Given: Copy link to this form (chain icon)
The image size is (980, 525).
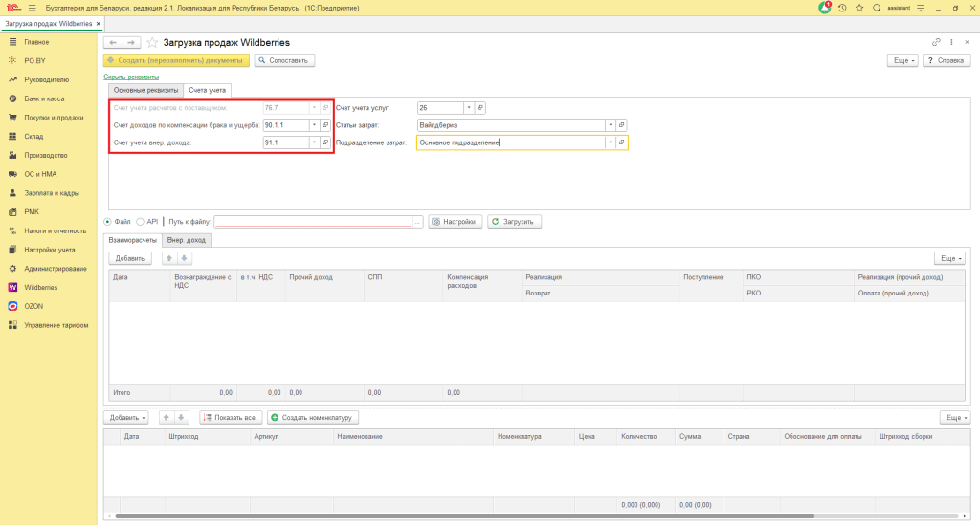Looking at the screenshot, I should click(936, 43).
